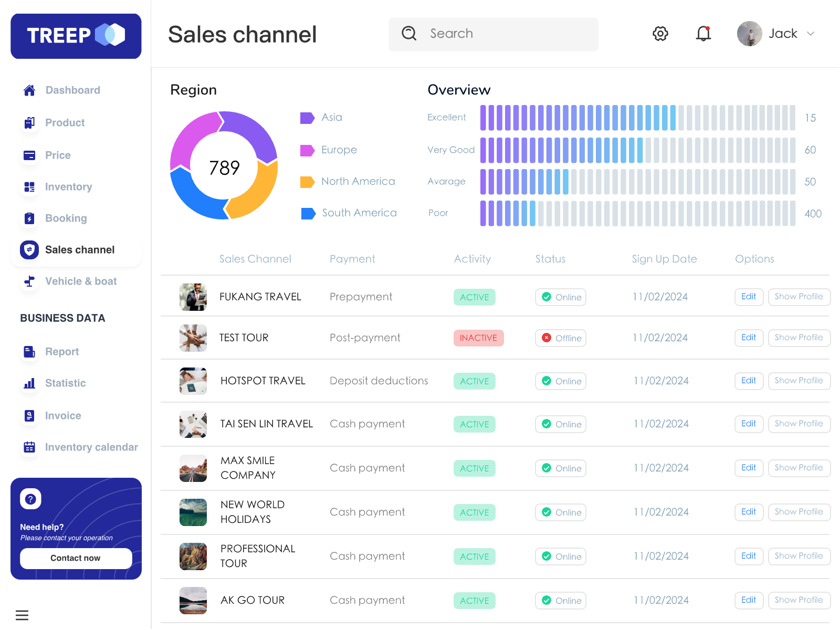Click the Sign Up Date column header
The width and height of the screenshot is (840, 630).
click(x=665, y=259)
